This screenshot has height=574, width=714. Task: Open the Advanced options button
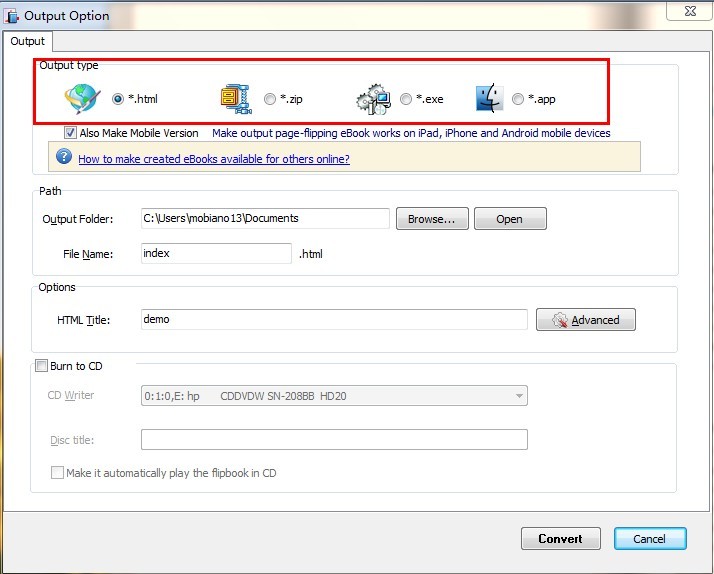pos(586,320)
